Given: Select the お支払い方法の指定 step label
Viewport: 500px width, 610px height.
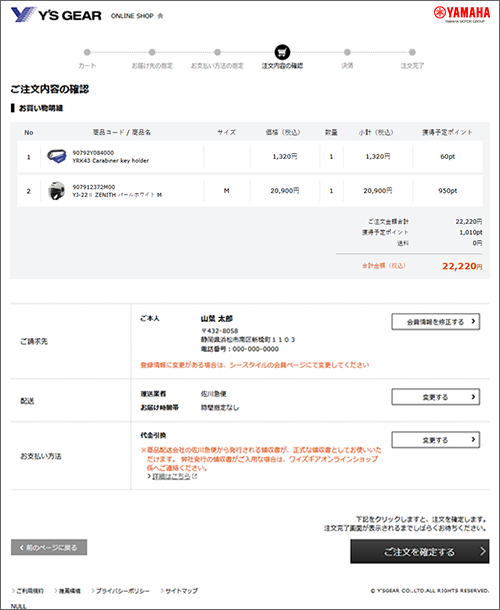Looking at the screenshot, I should point(217,66).
